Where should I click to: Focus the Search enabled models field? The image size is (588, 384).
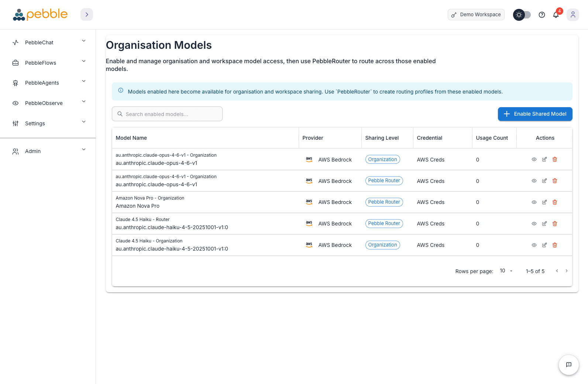(x=167, y=114)
